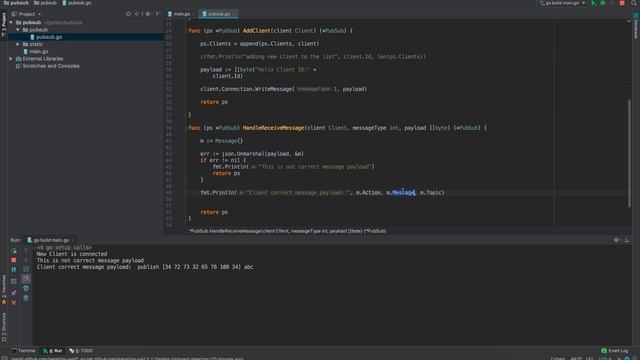Click the Rerun icon in Run panel

point(13,251)
